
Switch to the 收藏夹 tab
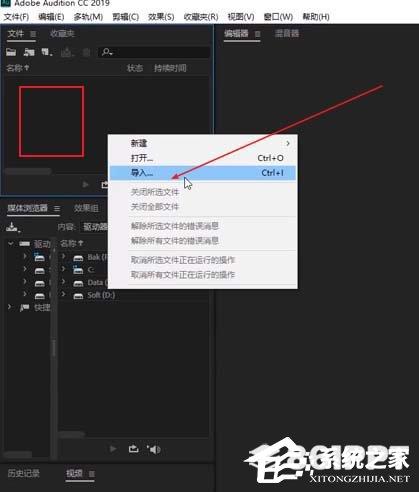coord(62,33)
